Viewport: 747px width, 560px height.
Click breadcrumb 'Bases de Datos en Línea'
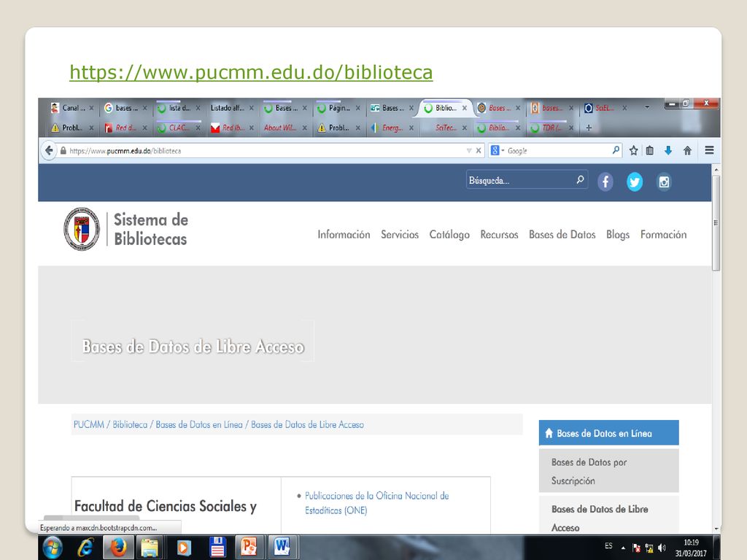[x=199, y=424]
